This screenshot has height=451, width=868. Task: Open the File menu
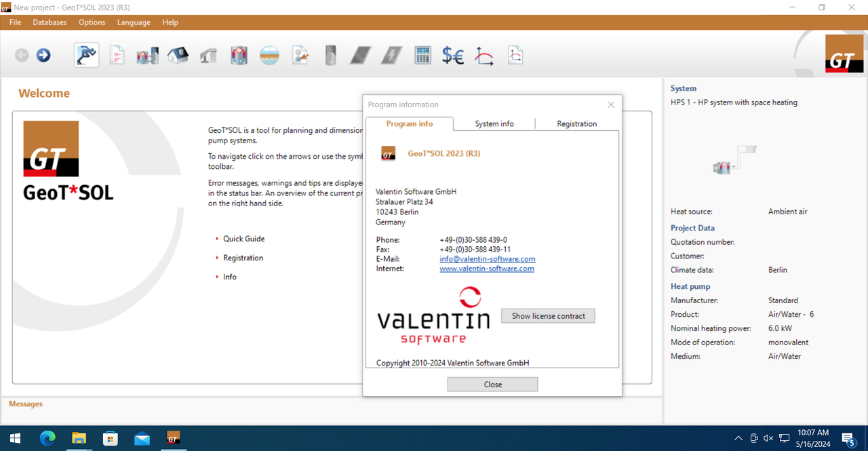point(15,22)
